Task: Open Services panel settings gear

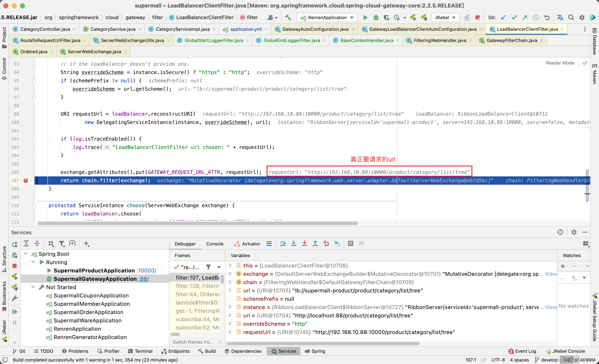Action: pyautogui.click(x=574, y=232)
